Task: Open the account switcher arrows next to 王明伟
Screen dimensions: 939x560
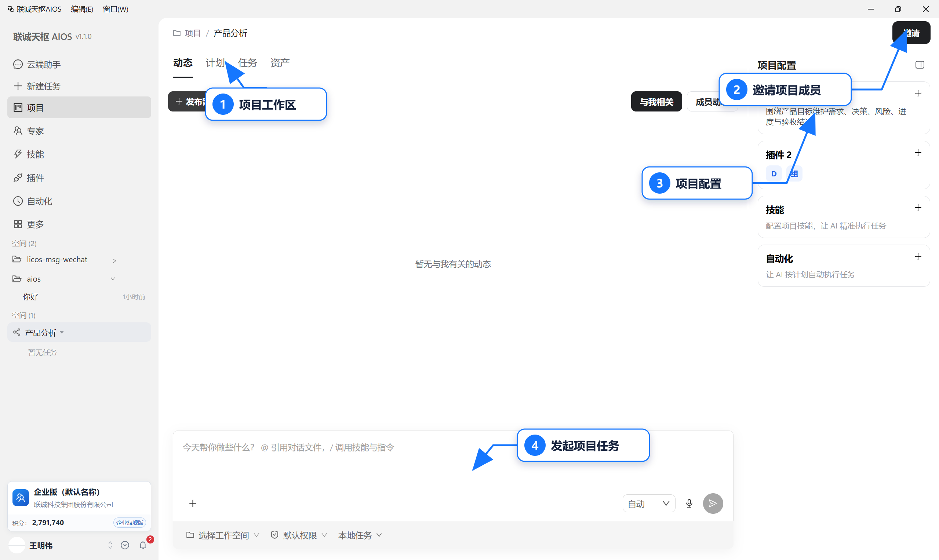Action: click(x=110, y=545)
